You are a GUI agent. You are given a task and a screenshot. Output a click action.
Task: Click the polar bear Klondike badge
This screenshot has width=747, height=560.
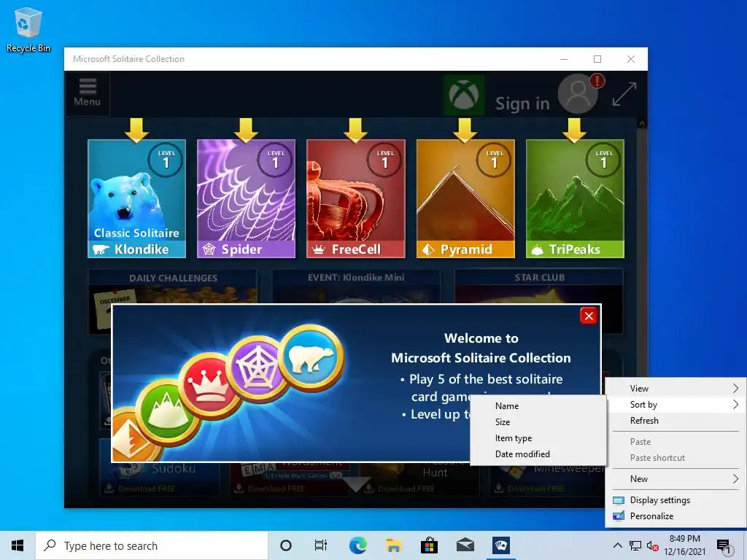tap(311, 357)
